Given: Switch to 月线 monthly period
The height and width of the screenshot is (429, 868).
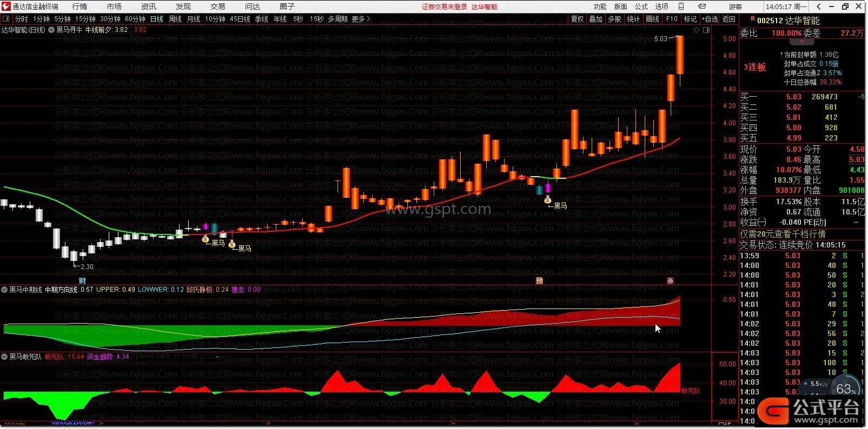Looking at the screenshot, I should [194, 19].
